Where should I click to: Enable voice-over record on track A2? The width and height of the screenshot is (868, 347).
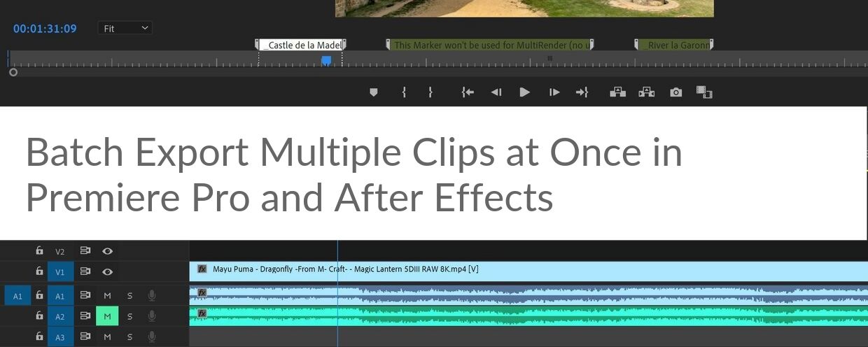tap(152, 316)
